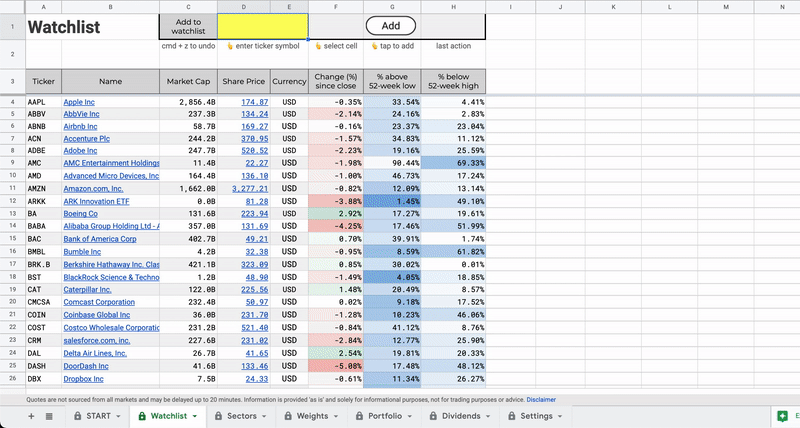Select the % above 52-week low header
Image resolution: width=800 pixels, height=428 pixels.
click(x=392, y=82)
